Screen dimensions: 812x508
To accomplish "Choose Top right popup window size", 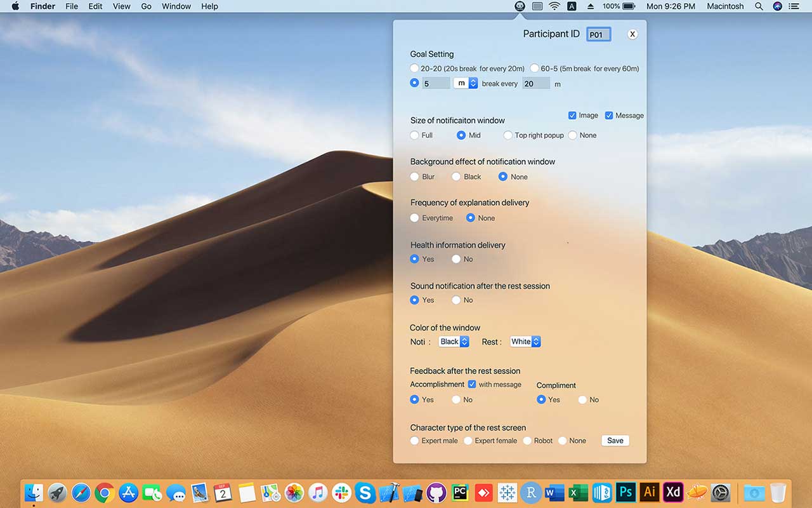I will tap(507, 135).
